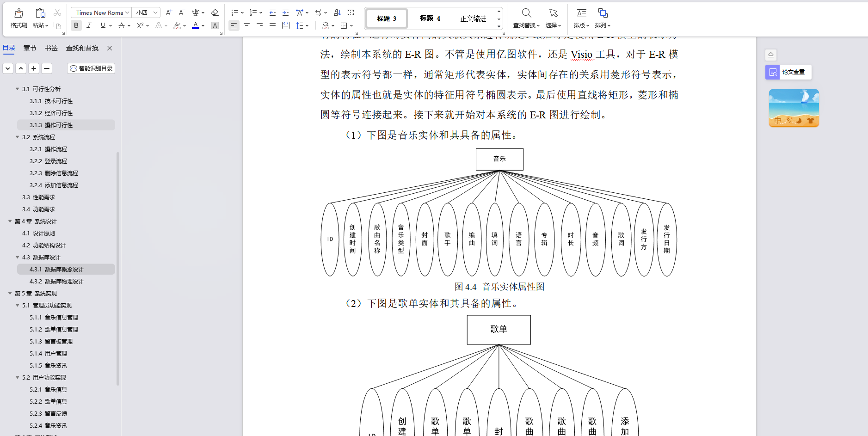Open the phonetic guide (變) icon
The height and width of the screenshot is (436, 868).
pyautogui.click(x=196, y=12)
